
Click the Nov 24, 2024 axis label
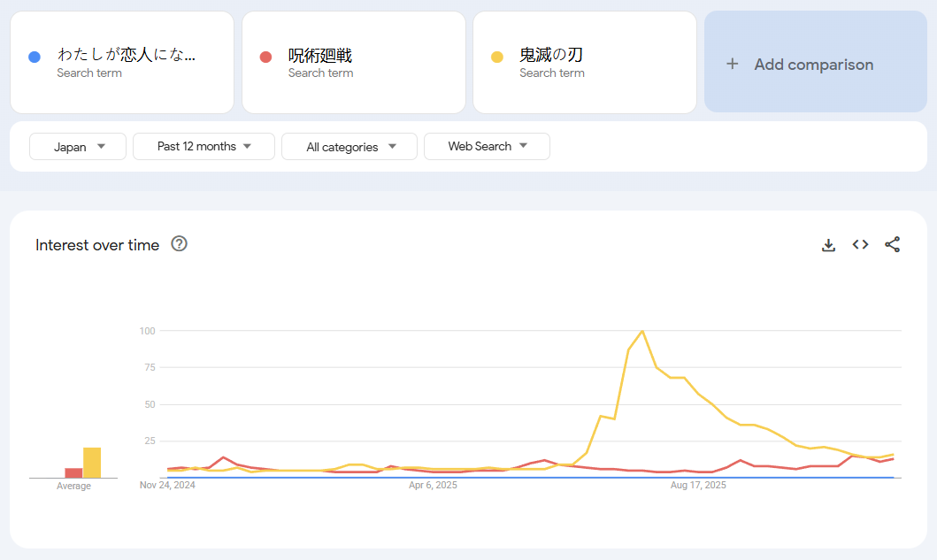[167, 485]
